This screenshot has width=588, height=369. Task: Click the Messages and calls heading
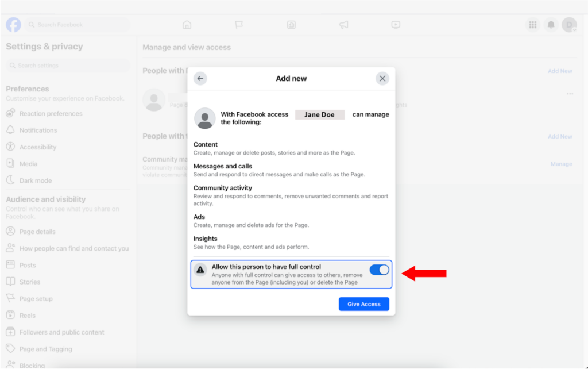pos(223,166)
